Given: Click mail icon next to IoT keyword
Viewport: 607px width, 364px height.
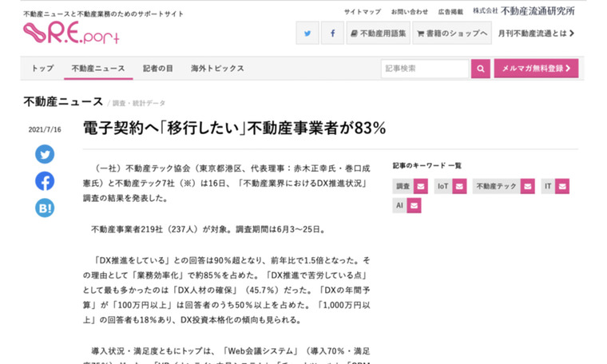Looking at the screenshot, I should click(x=461, y=186).
